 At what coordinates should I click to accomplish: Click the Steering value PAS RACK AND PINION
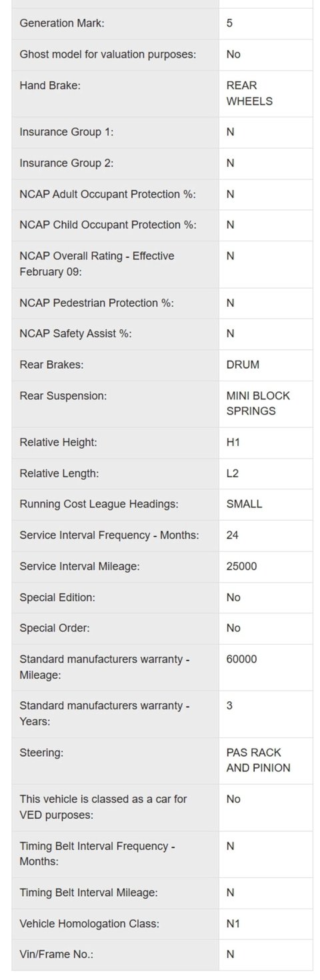point(259,760)
